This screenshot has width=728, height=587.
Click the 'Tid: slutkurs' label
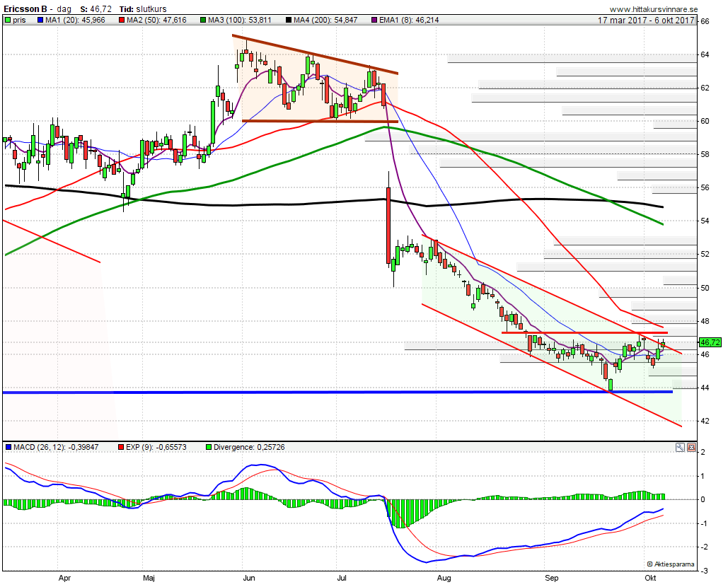[142, 8]
